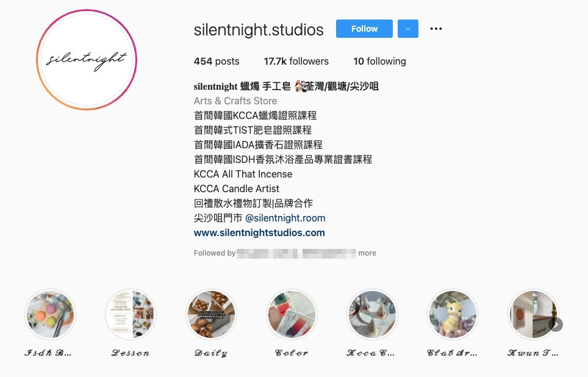Open the @silentnight.room mention

[x=285, y=218]
